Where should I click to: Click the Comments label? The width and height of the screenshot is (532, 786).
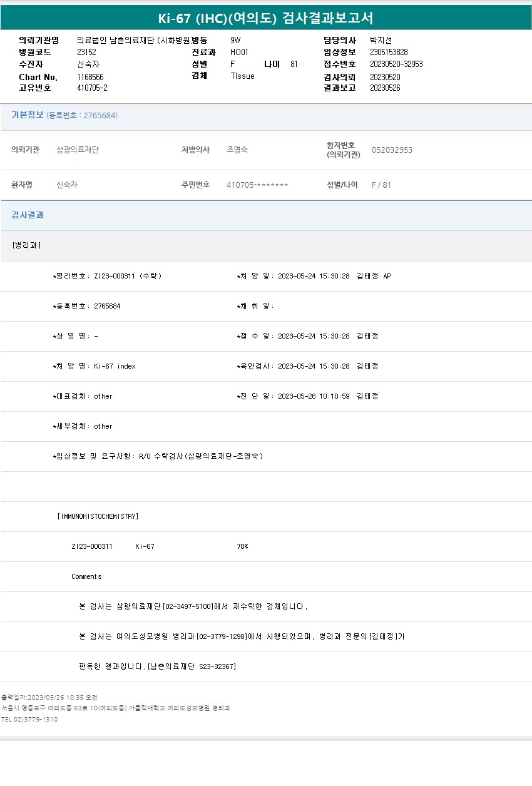(86, 576)
